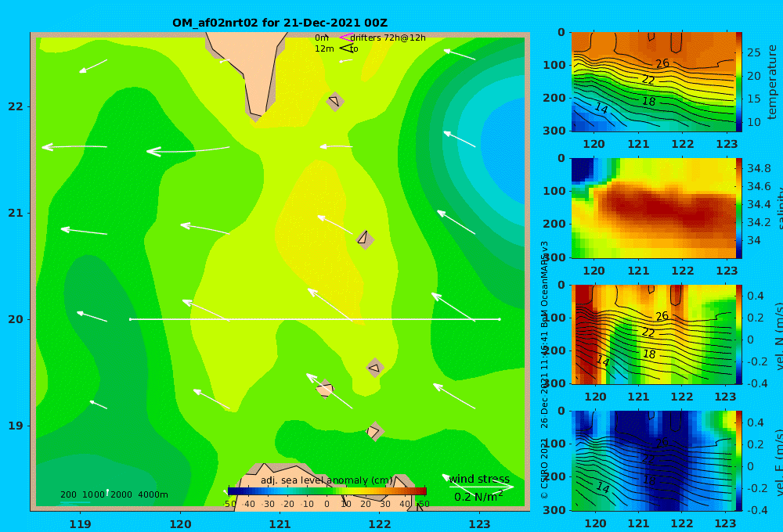This screenshot has height=532, width=783.
Task: Click the small island near 22°N east of Taiwan
Action: (x=334, y=101)
